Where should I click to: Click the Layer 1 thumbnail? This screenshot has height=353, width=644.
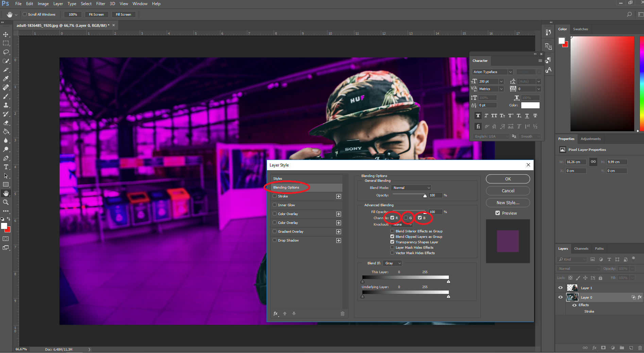572,288
